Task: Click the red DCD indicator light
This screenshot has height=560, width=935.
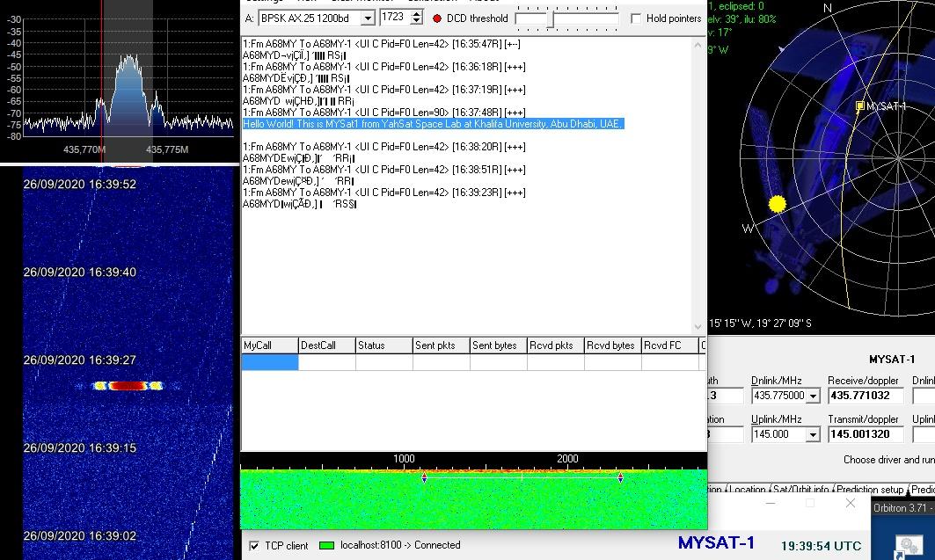Action: [x=436, y=18]
